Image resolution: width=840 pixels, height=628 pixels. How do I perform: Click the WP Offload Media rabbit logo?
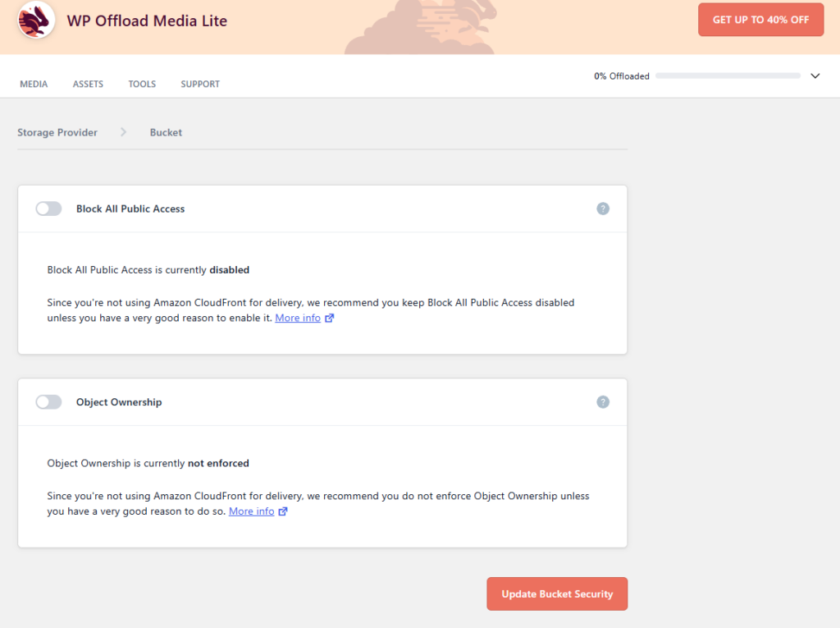coord(36,20)
